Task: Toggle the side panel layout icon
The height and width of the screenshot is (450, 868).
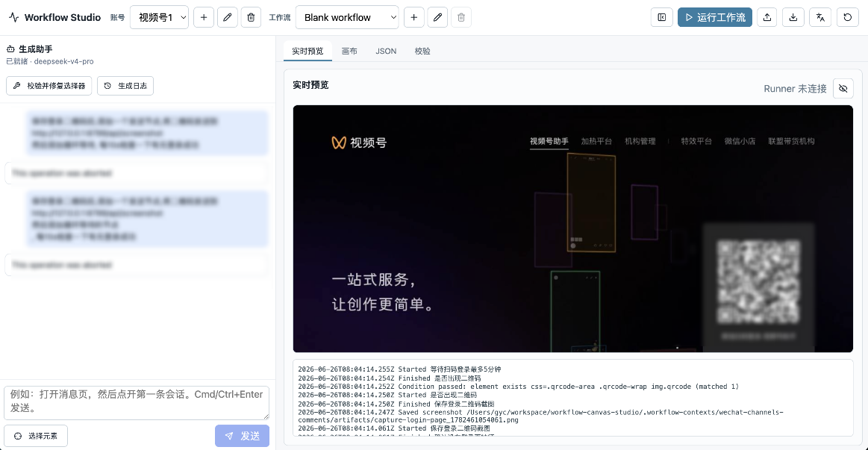Action: pos(661,17)
